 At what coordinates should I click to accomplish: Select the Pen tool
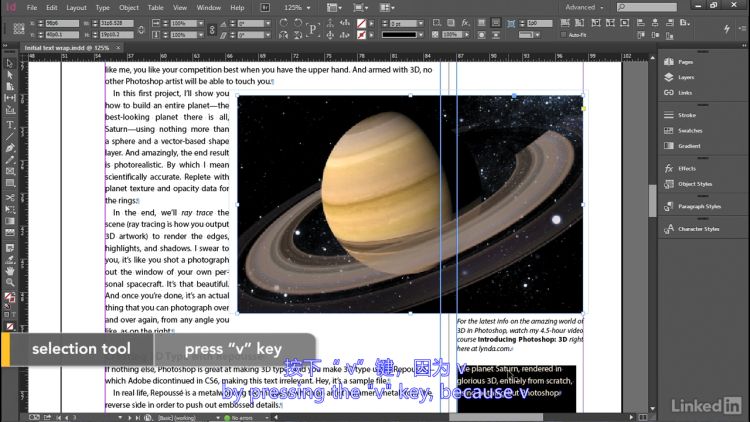click(x=10, y=148)
